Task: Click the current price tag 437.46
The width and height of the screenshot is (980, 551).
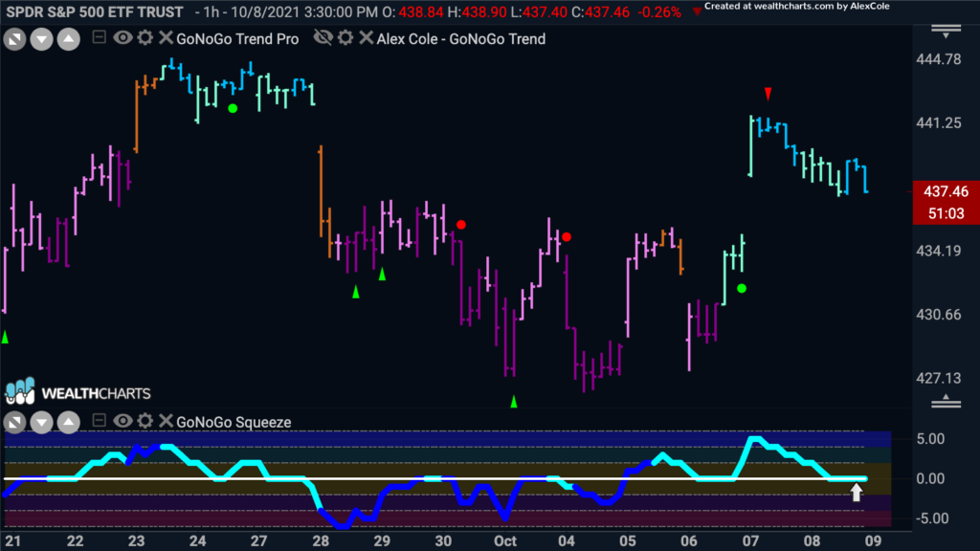Action: (946, 191)
